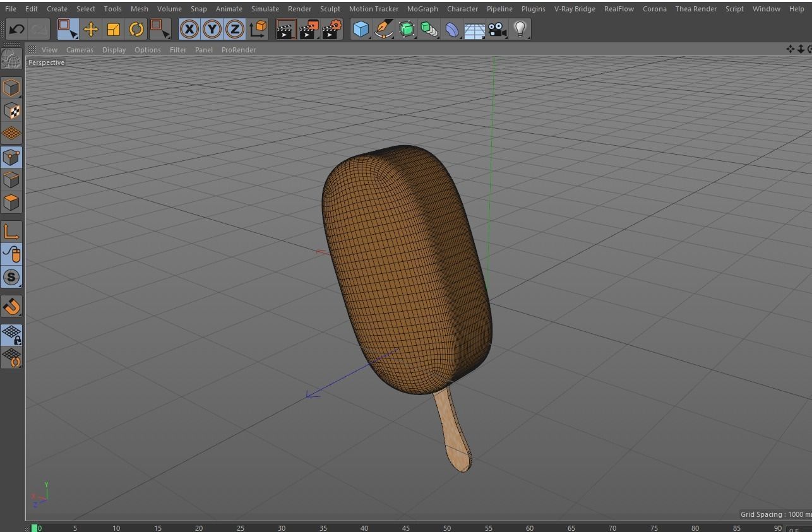Screen dimensions: 812x532
Task: Click viewport dolly/zoom navigation icon
Action: click(x=801, y=49)
